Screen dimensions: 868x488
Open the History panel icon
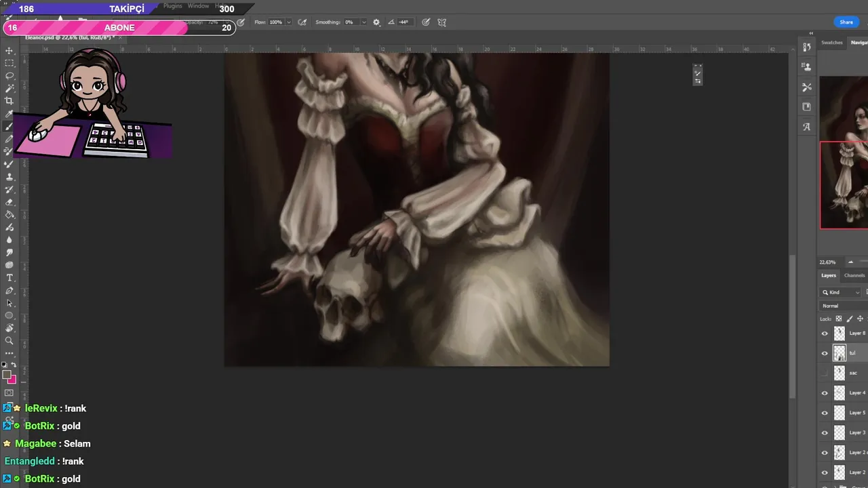point(806,47)
